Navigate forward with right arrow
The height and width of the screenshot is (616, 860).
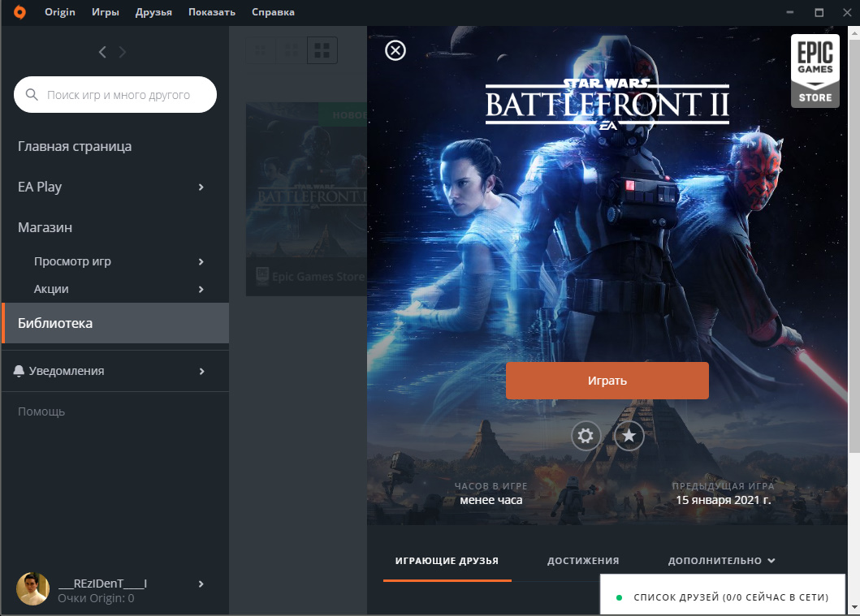(x=123, y=52)
